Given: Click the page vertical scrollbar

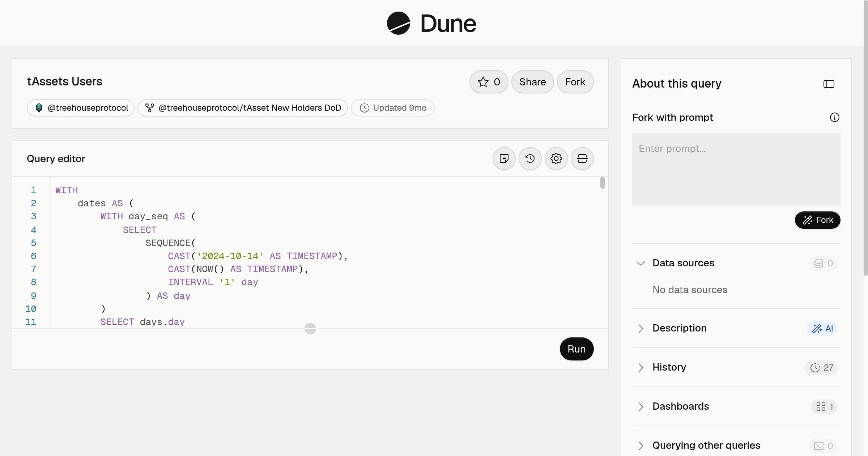Looking at the screenshot, I should point(865,138).
